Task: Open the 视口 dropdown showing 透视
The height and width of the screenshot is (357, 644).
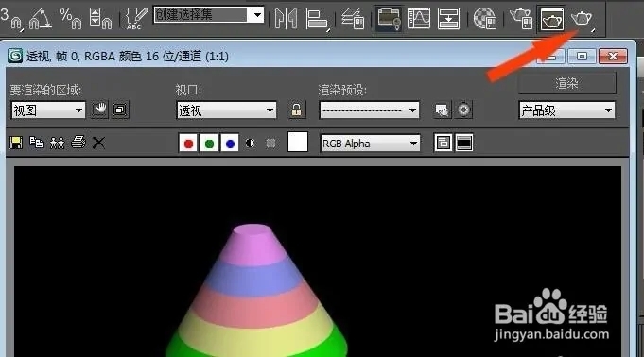Action: (x=226, y=110)
